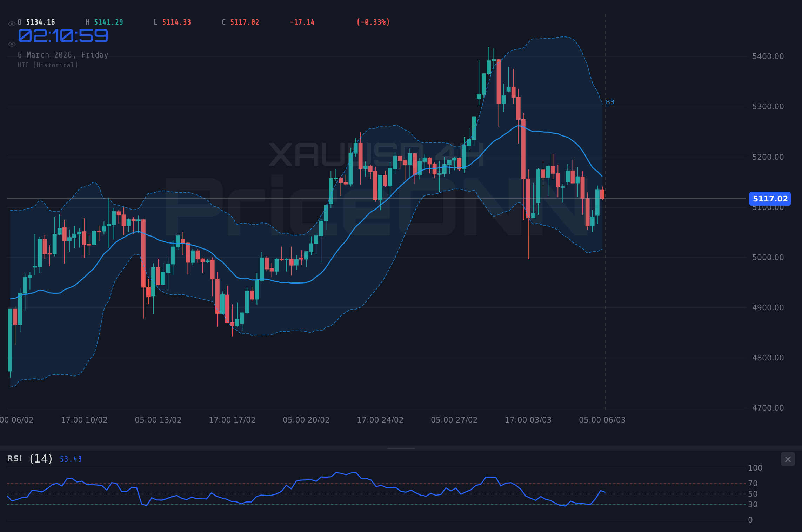Click the open price 5134.16

(41, 22)
